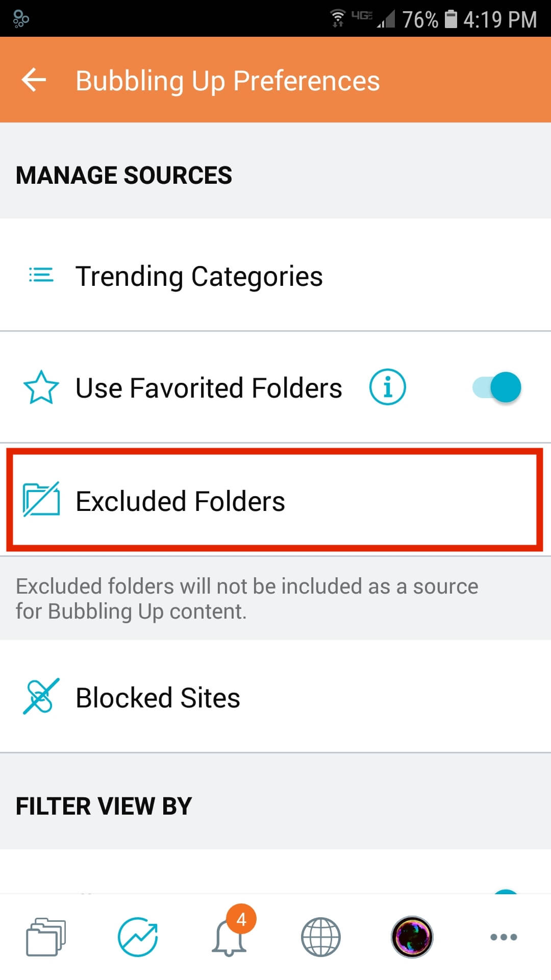The image size is (551, 980).
Task: Tap the Excluded Folders crossed-folder icon
Action: [x=41, y=499]
